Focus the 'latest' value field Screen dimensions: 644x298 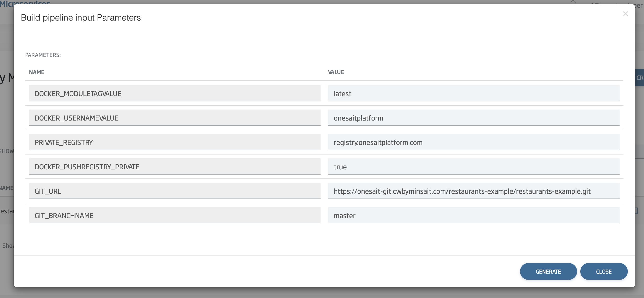coord(473,94)
